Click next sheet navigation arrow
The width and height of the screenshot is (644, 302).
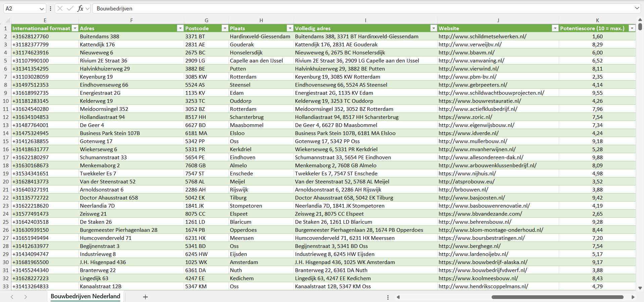click(x=26, y=297)
